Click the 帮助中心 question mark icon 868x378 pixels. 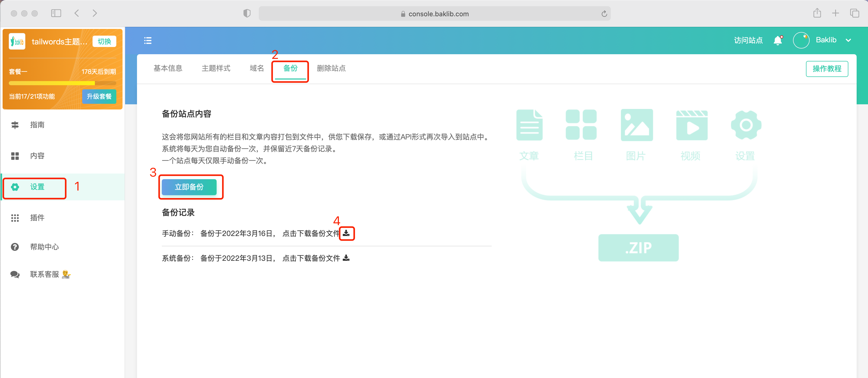point(15,247)
